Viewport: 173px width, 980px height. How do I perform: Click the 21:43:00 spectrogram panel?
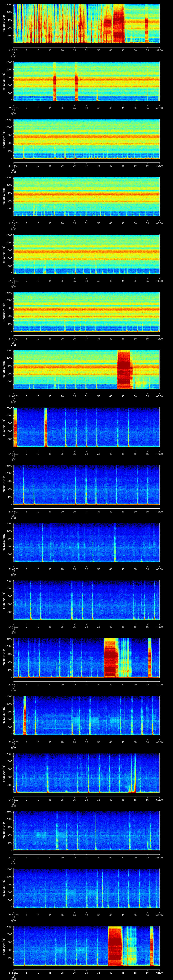coord(87,427)
